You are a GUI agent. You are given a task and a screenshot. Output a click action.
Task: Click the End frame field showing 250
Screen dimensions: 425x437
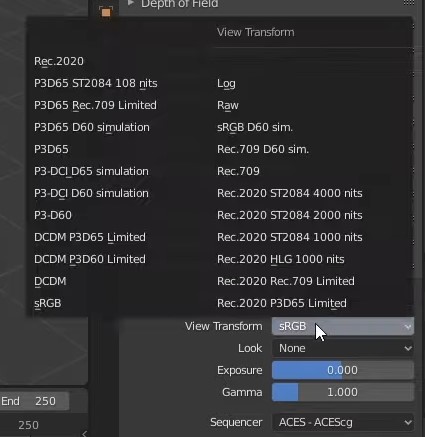tap(34, 401)
